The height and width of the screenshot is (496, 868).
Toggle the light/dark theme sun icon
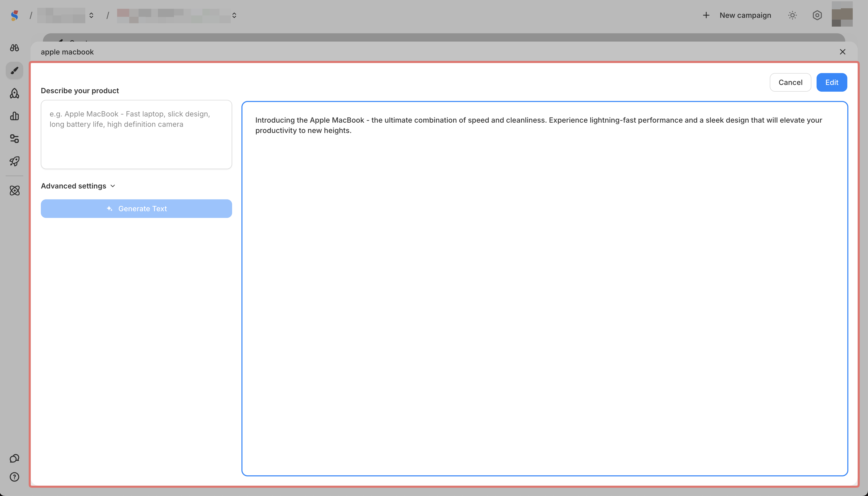pos(792,15)
